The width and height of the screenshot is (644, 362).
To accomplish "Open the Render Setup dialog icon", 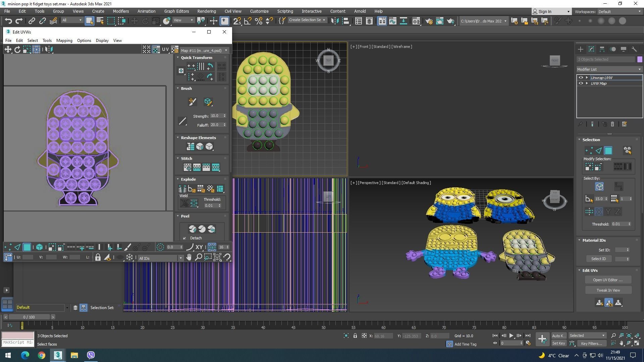I will coord(429,21).
